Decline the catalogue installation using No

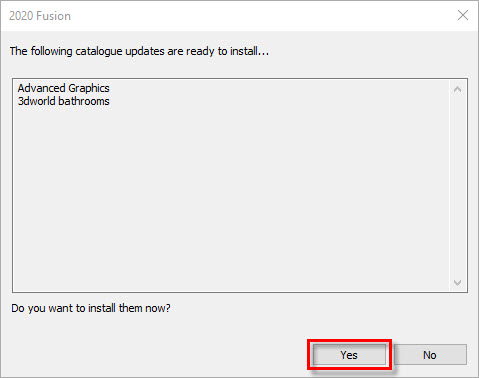(430, 355)
